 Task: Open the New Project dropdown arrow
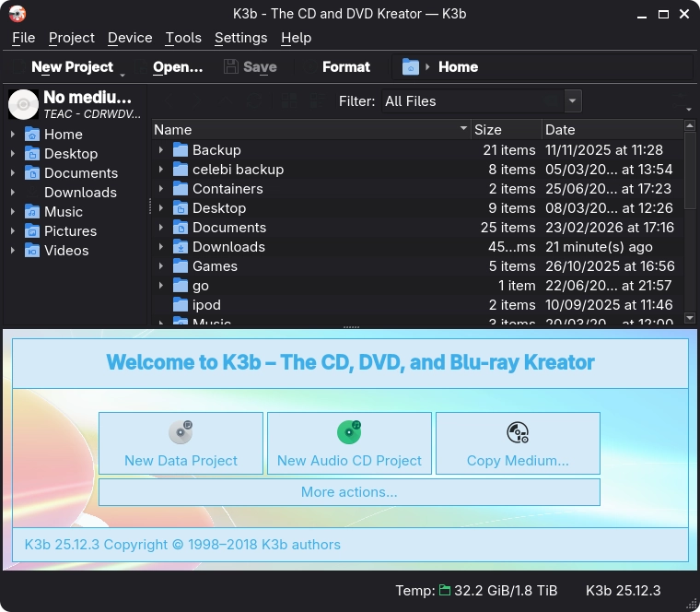click(122, 75)
